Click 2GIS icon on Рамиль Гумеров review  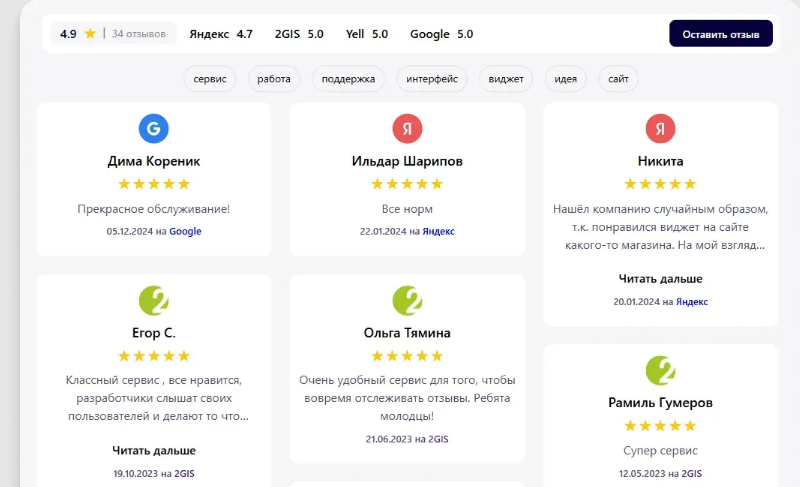pos(660,370)
